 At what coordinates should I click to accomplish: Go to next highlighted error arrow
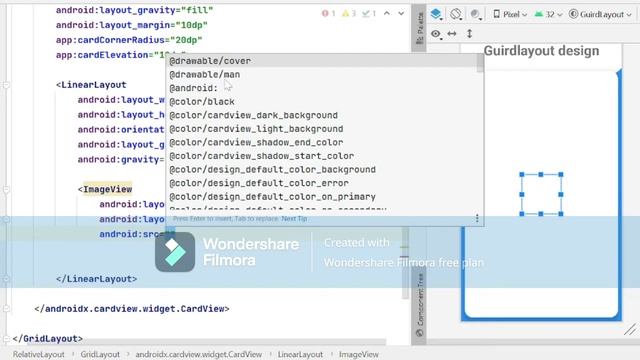click(401, 13)
